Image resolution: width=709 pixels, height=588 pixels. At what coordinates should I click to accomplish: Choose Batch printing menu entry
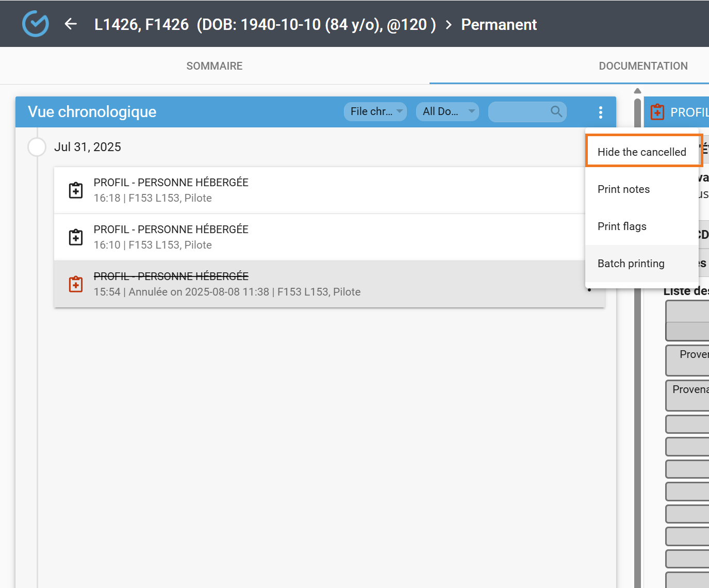pyautogui.click(x=631, y=264)
